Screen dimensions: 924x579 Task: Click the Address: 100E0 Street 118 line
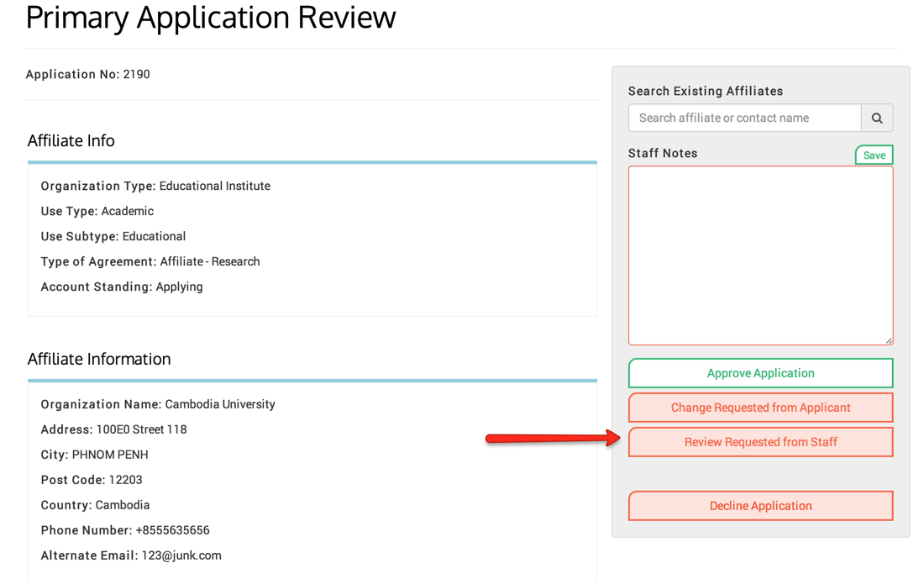[113, 429]
